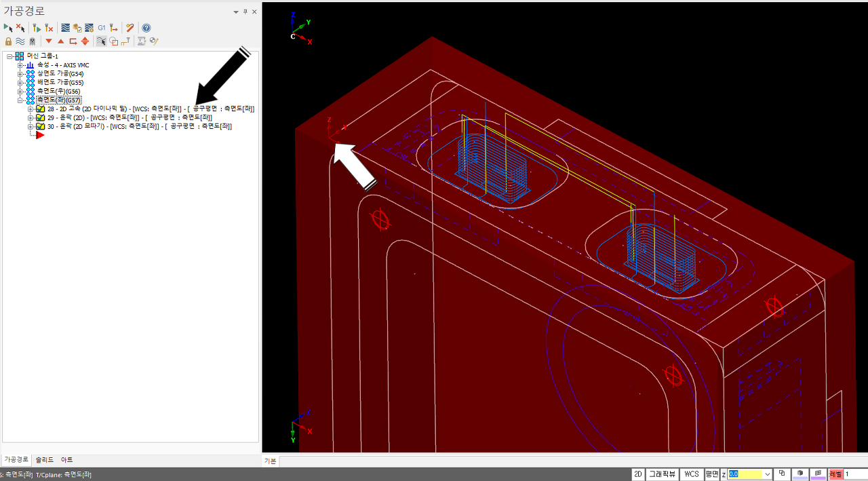The height and width of the screenshot is (481, 868).
Task: Select 머신 그룹-1 tree item
Action: [x=42, y=56]
